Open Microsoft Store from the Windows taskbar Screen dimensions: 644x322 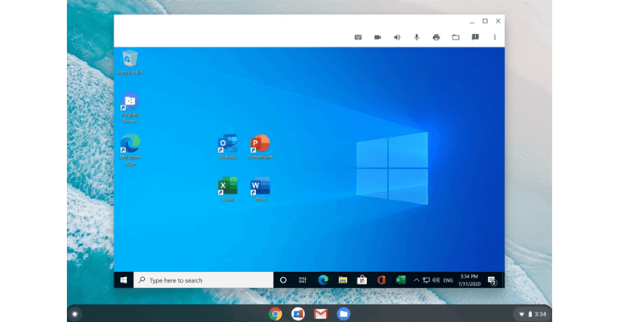tap(362, 280)
